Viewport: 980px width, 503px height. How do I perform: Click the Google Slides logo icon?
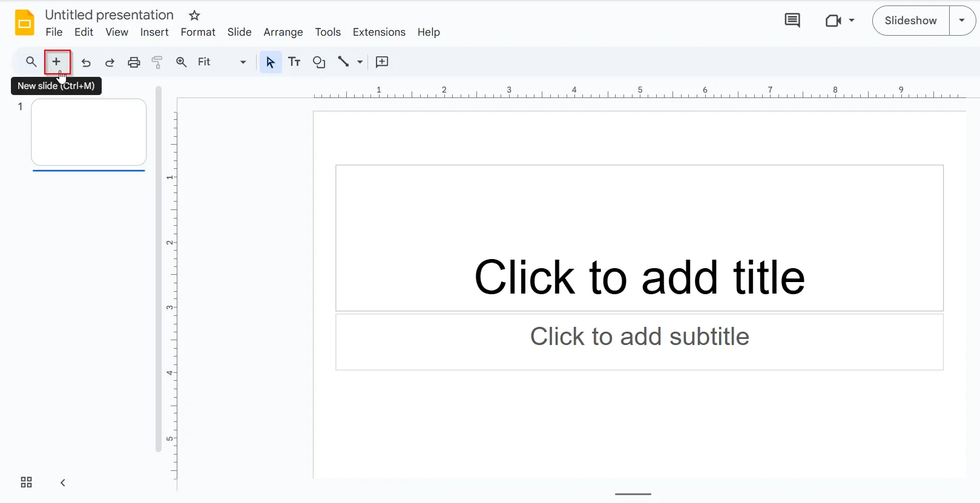tap(24, 23)
